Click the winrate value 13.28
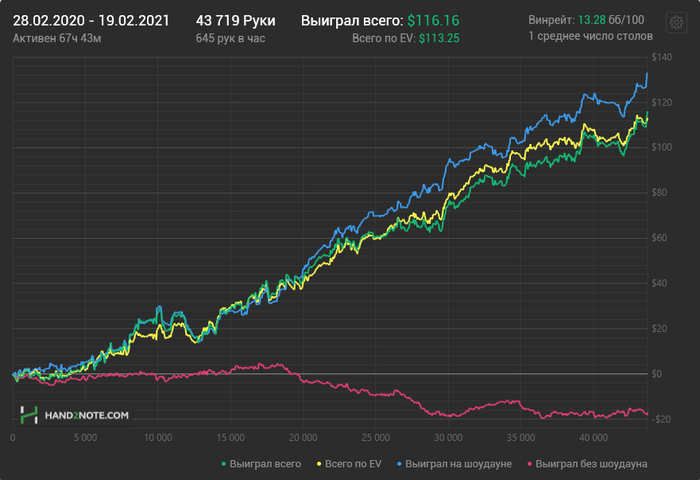Screen dimensions: 700x480 592,20
